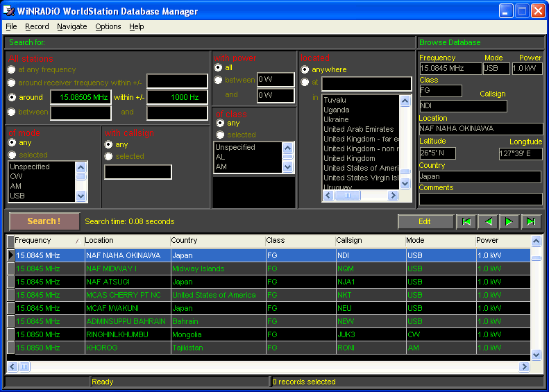Click results table scroll left arrow

[12, 366]
